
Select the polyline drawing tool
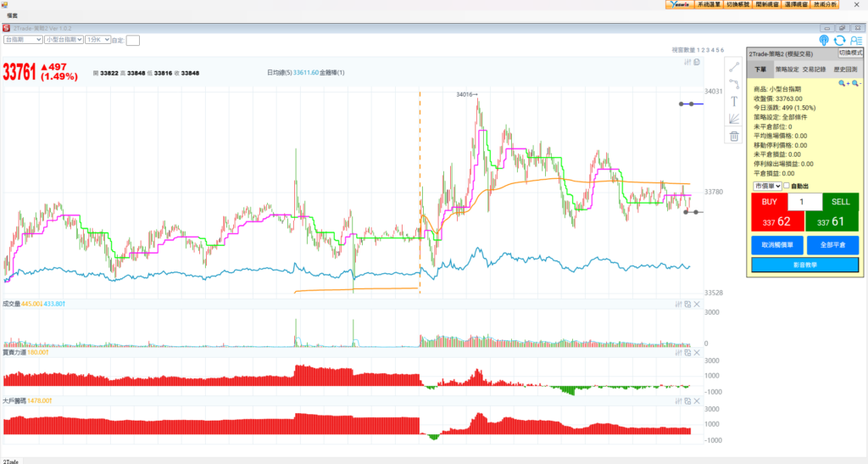[x=734, y=83]
